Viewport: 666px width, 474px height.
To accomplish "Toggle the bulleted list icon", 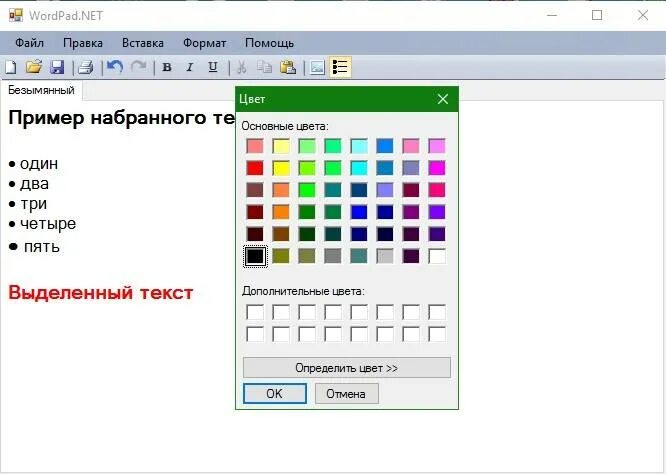I will (340, 67).
